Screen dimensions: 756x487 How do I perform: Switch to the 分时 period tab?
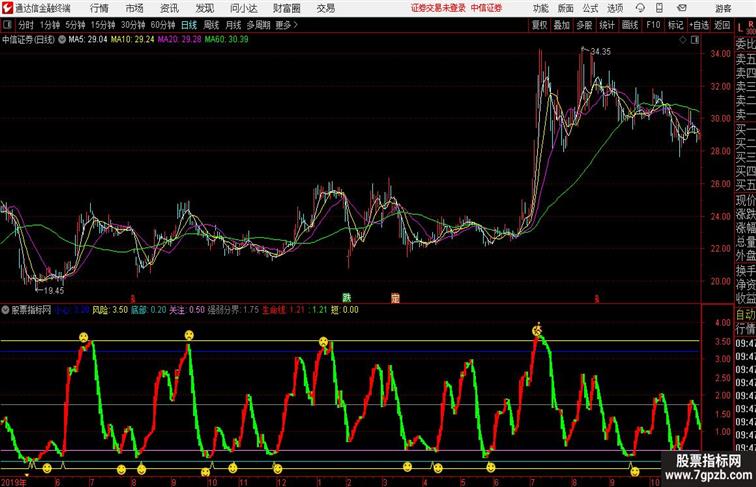[26, 25]
